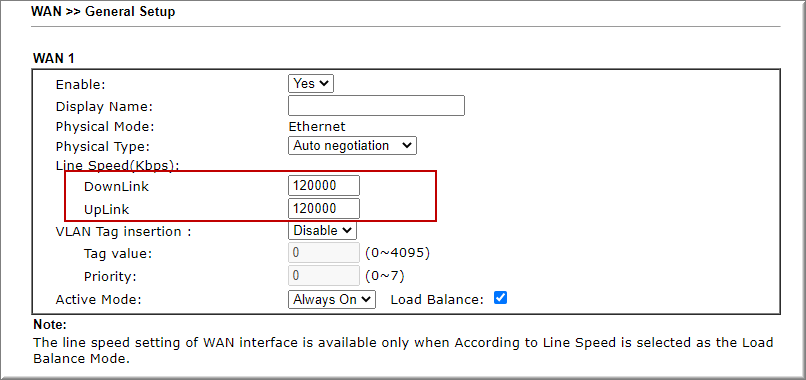Click the UpLink label text
The height and width of the screenshot is (380, 806).
[107, 210]
